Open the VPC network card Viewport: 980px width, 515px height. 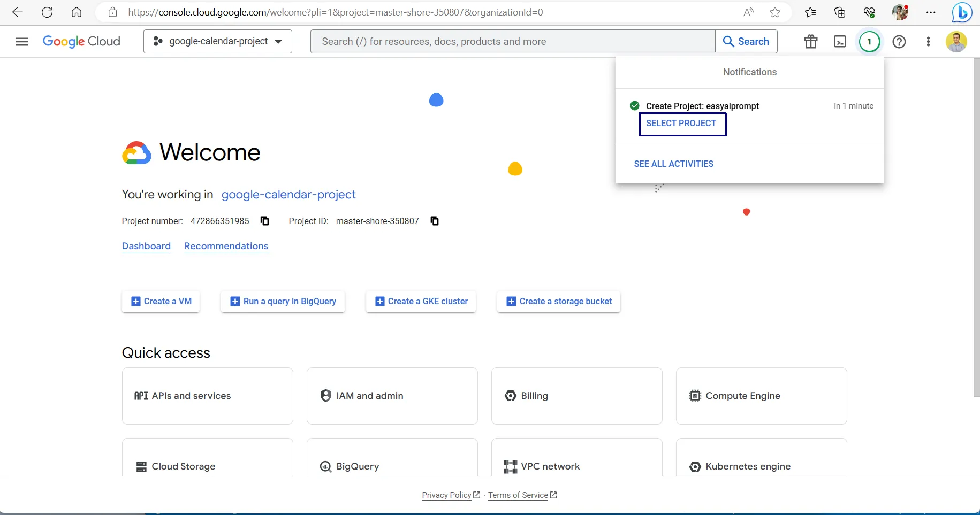577,458
